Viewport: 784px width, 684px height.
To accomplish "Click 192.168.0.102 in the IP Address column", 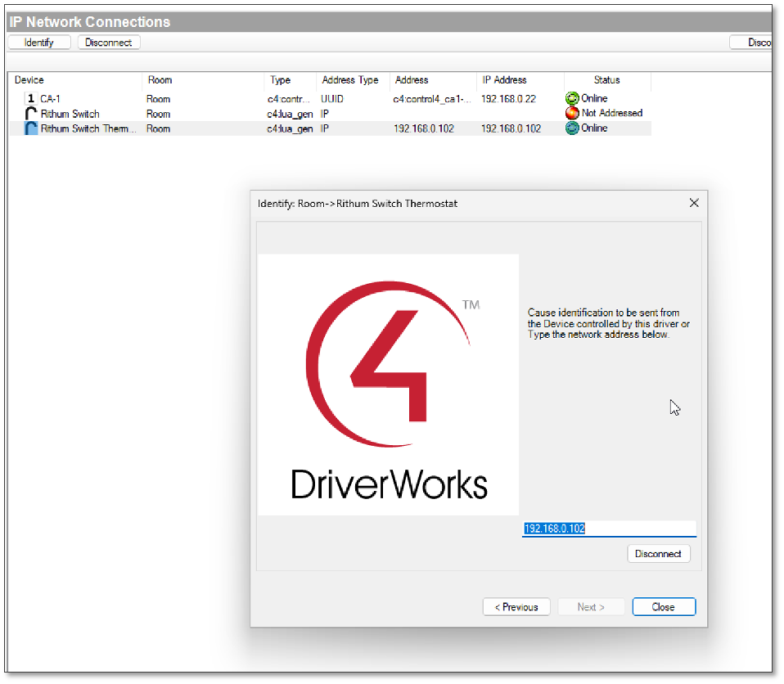I will click(511, 129).
